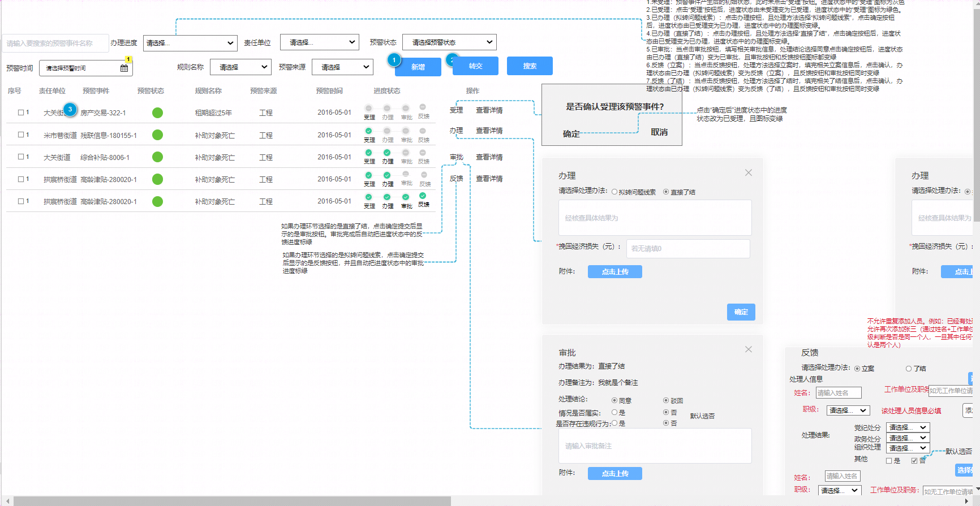Confirm with 确定 in the 是否确认受理 dialog
Image resolution: width=980 pixels, height=506 pixels.
tap(571, 134)
